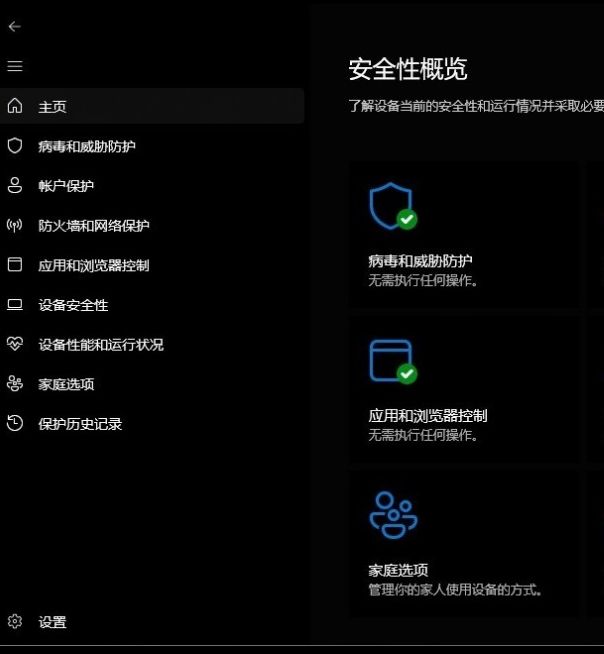
Task: Click the clock history icon for 保护历史记录
Action: tap(15, 423)
